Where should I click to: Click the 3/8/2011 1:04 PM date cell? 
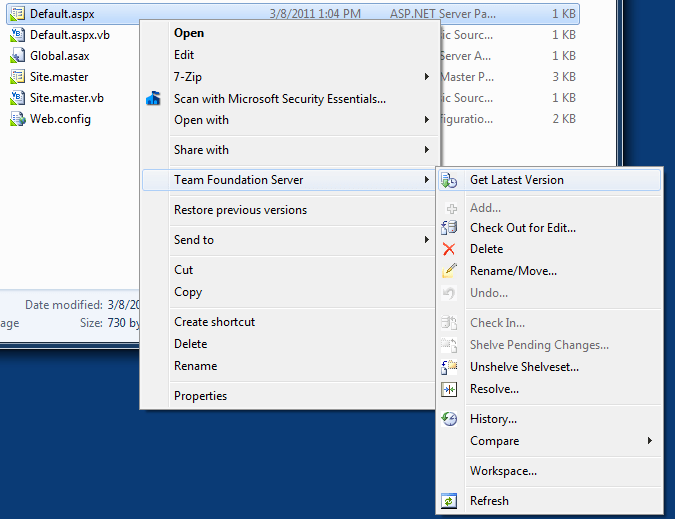click(x=315, y=14)
